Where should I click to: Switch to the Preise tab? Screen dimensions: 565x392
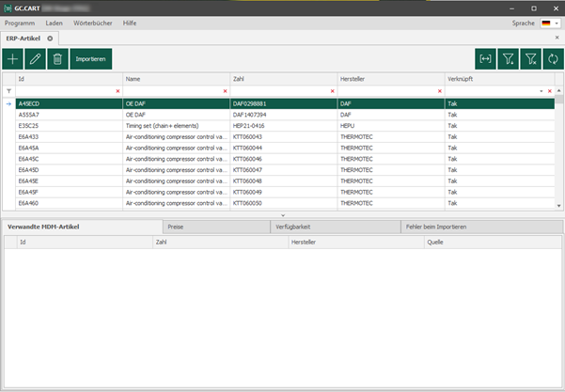tap(216, 227)
